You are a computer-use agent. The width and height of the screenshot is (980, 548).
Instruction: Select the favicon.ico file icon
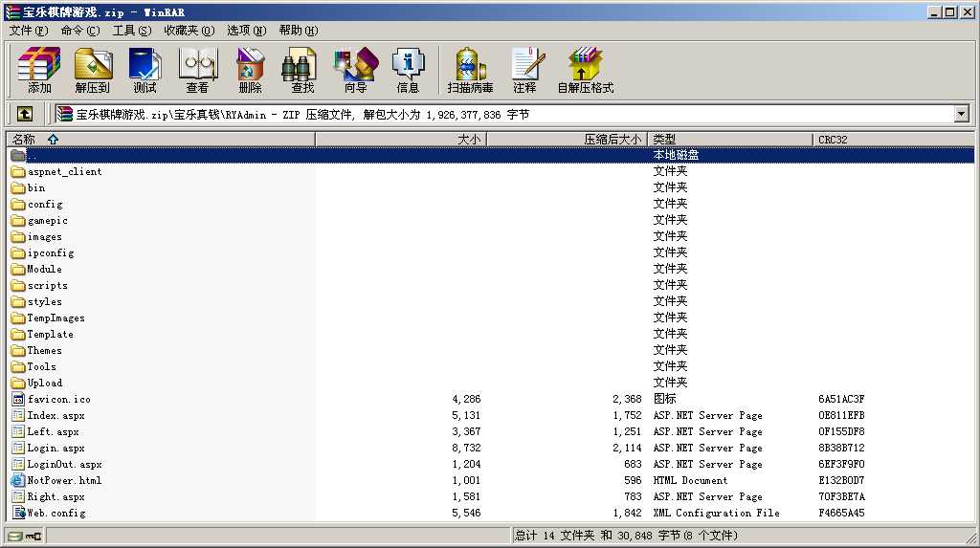(18, 399)
